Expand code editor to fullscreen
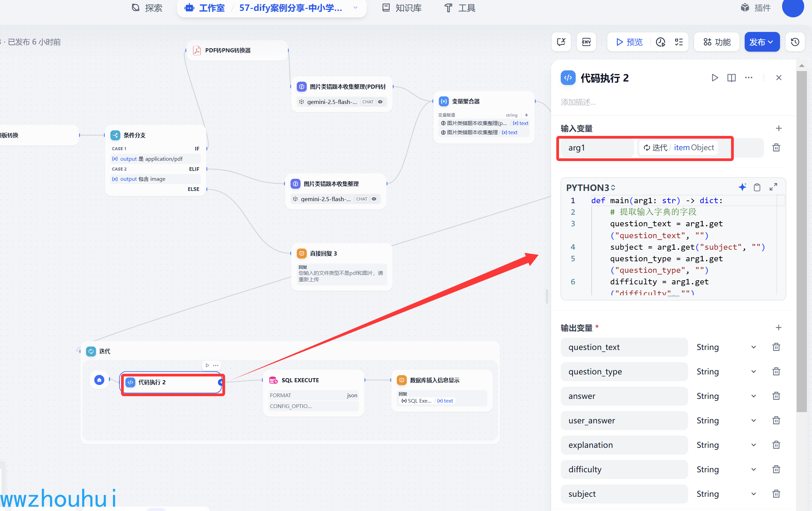812x511 pixels. pyautogui.click(x=773, y=187)
